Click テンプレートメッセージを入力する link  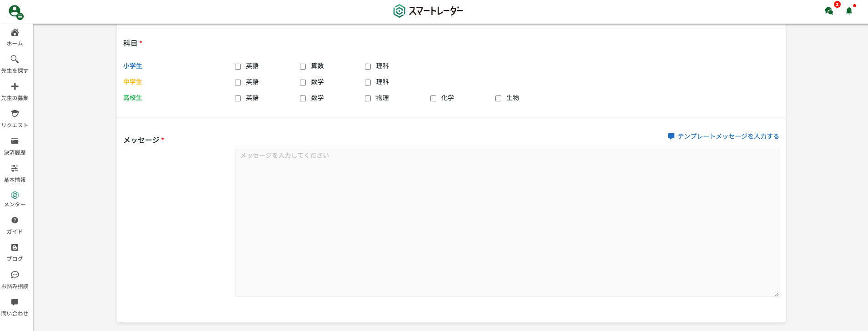tap(728, 136)
